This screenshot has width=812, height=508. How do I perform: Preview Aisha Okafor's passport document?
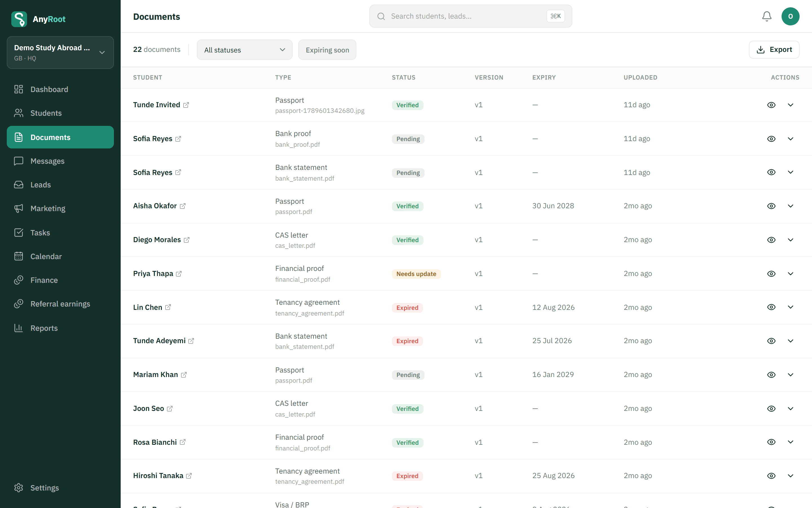click(x=771, y=206)
